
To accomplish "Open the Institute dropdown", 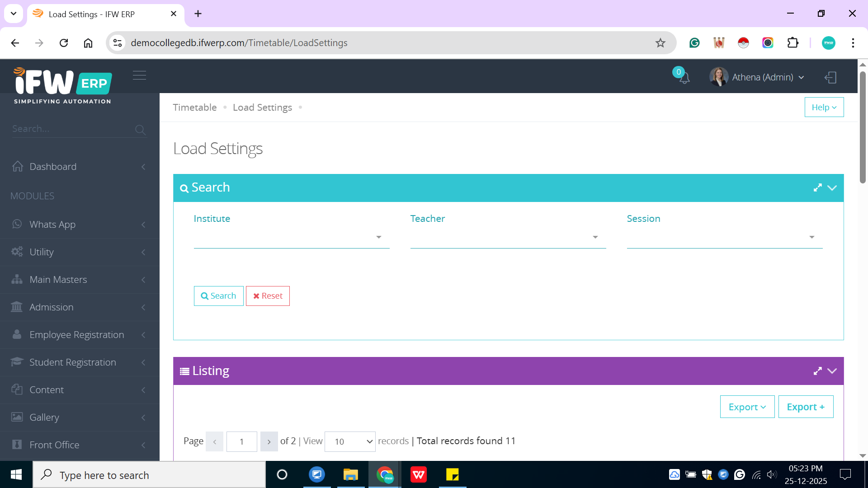I will click(291, 237).
